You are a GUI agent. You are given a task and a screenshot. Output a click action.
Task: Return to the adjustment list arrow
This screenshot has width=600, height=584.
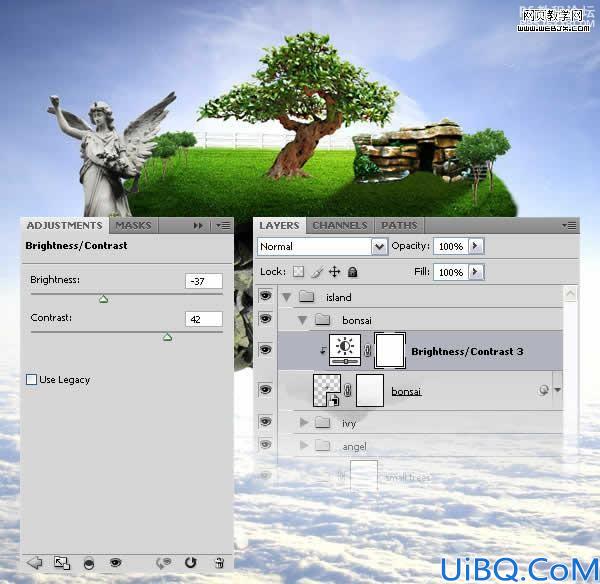click(35, 563)
